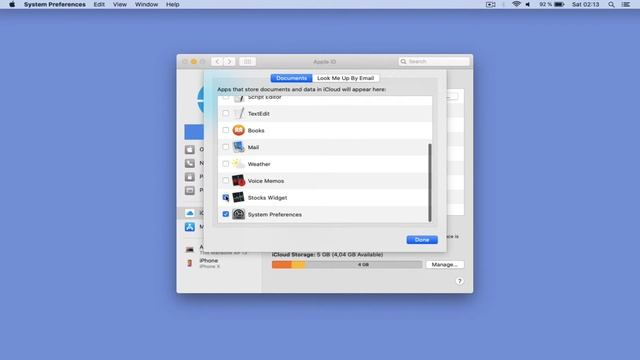The width and height of the screenshot is (640, 360).
Task: Open the Help menu
Action: coord(173,4)
